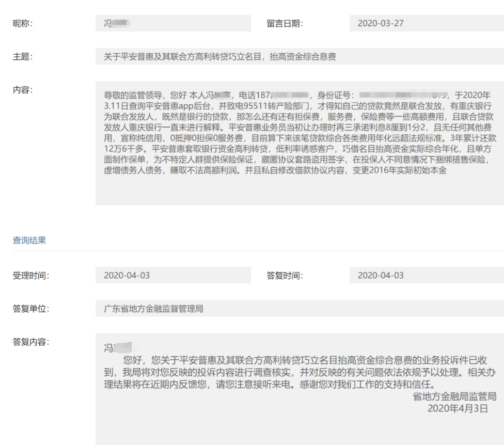Click the 留言日期 label
This screenshot has height=445, width=504.
pyautogui.click(x=285, y=23)
